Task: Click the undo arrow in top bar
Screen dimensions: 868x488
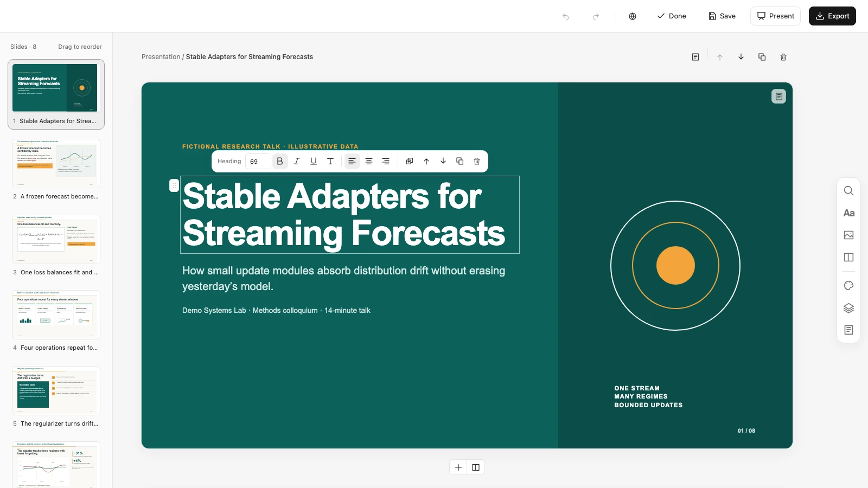Action: pos(566,16)
